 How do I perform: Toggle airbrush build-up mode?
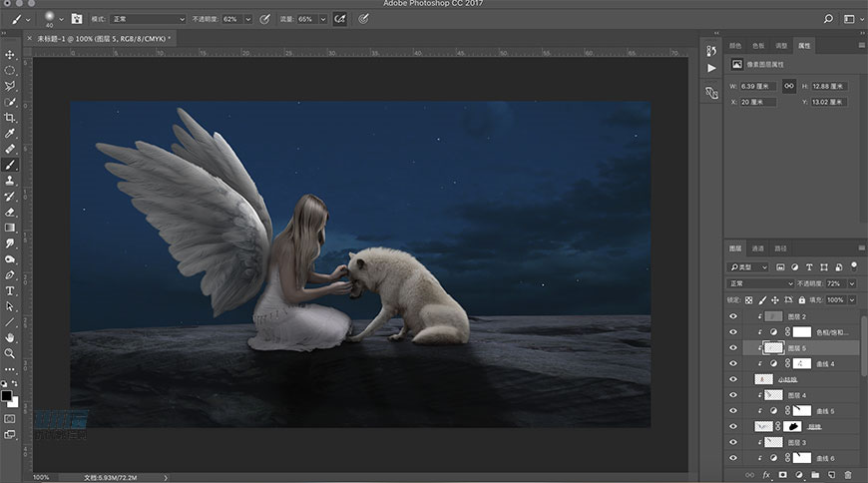point(340,19)
